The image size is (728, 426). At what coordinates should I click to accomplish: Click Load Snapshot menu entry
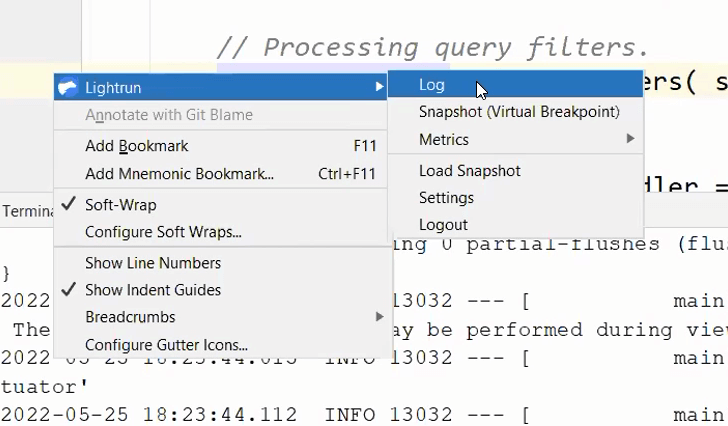click(x=469, y=171)
